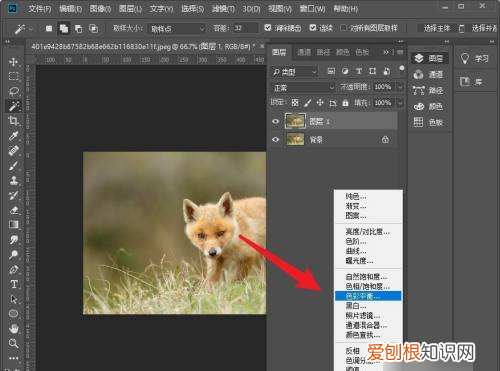Hide the 背景 layer via eye icon
The height and width of the screenshot is (371, 500).
pos(276,139)
